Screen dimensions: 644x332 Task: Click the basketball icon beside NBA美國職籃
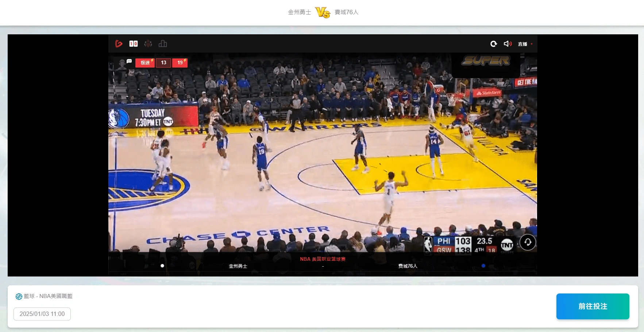[19, 297]
